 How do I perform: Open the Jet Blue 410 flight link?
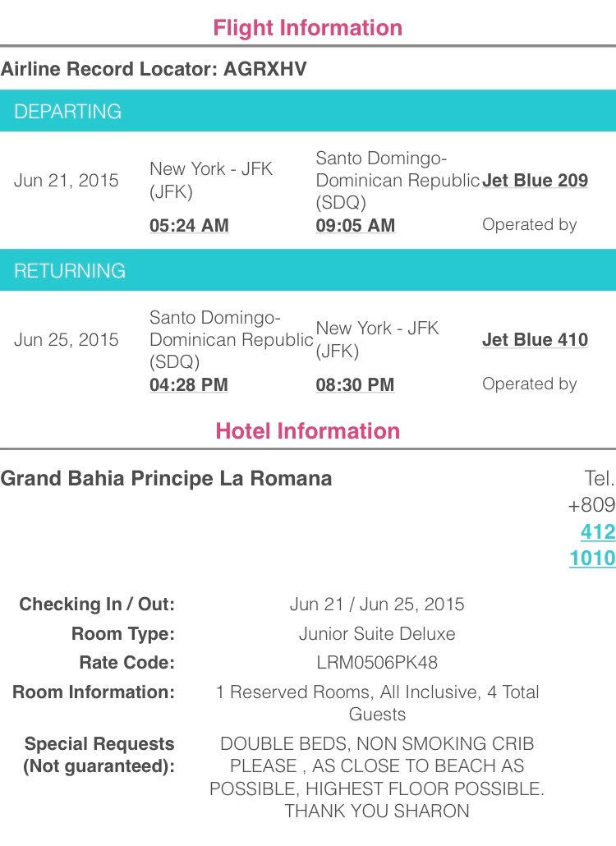coord(535,339)
